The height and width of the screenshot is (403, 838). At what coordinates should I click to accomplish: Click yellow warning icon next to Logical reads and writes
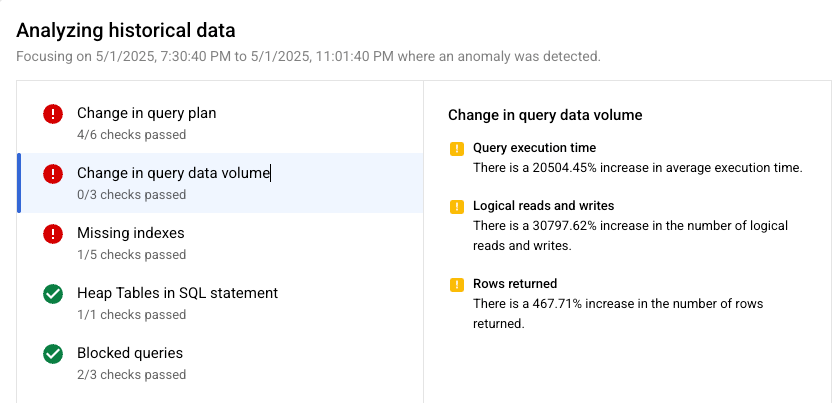[457, 206]
